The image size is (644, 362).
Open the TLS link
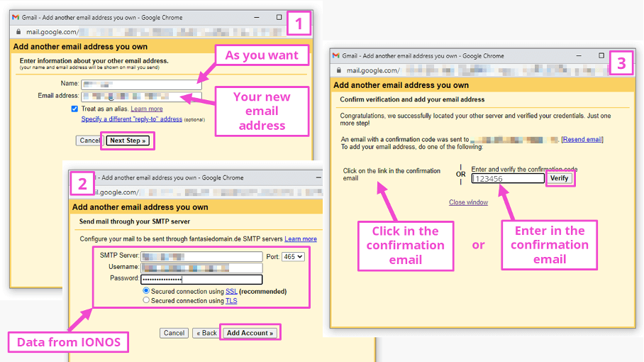[x=231, y=301]
